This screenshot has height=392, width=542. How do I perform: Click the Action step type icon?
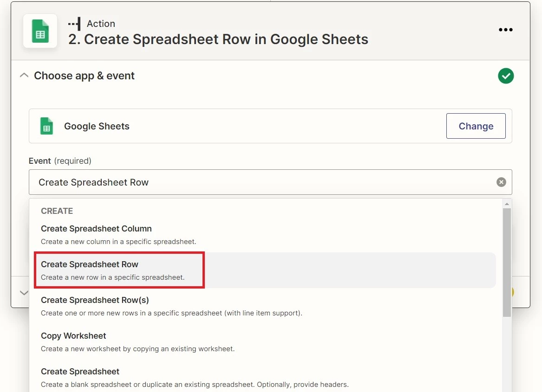click(75, 24)
